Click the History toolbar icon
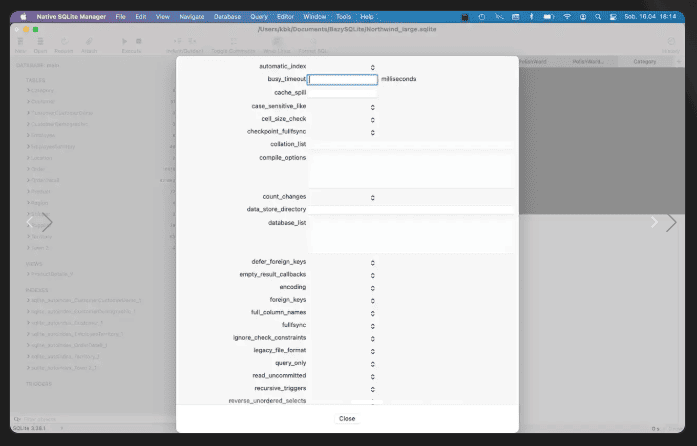 pos(671,41)
